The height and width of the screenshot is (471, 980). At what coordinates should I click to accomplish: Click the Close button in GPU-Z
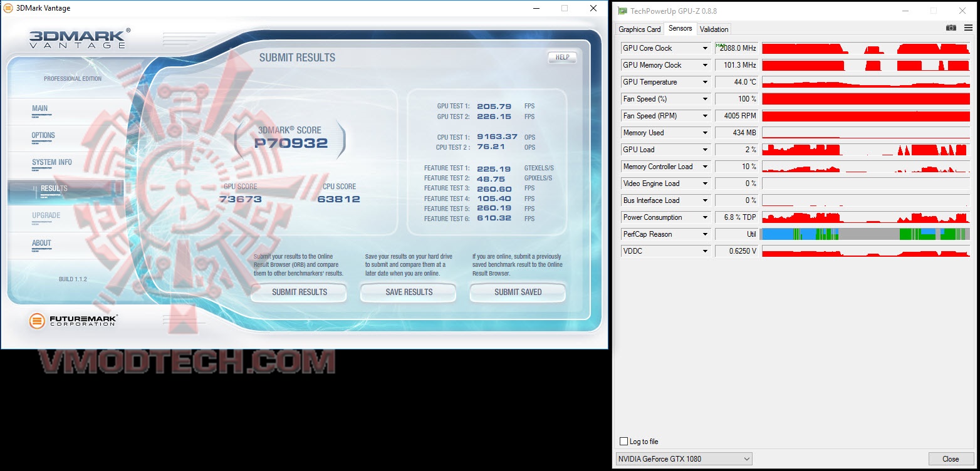coord(951,459)
